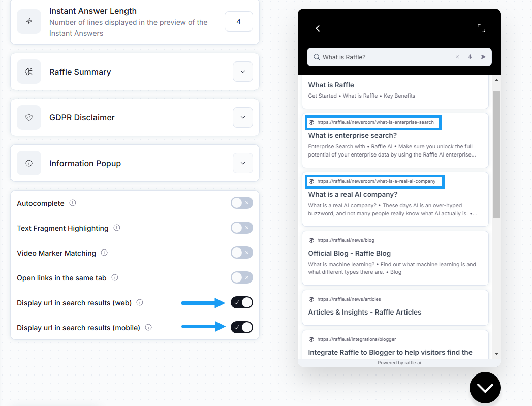This screenshot has width=532, height=406.
Task: Click the Instant Answer Length number field
Action: pyautogui.click(x=238, y=22)
